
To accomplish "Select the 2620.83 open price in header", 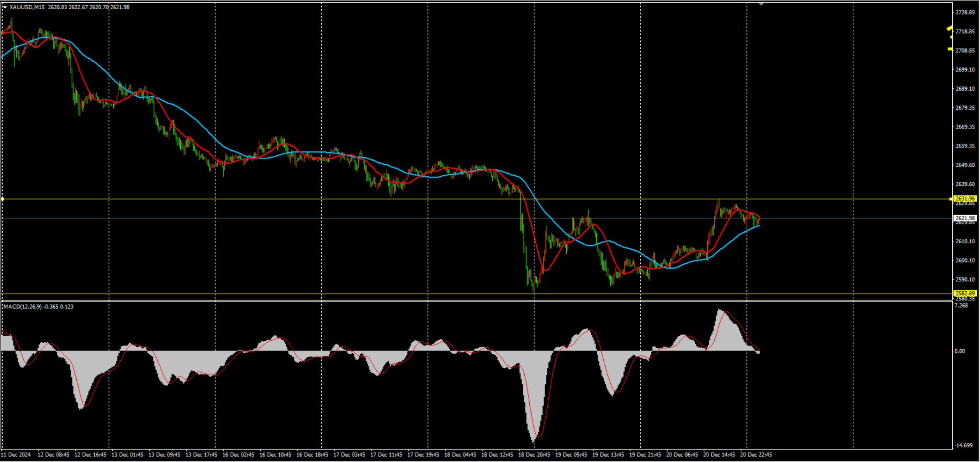I will (57, 7).
